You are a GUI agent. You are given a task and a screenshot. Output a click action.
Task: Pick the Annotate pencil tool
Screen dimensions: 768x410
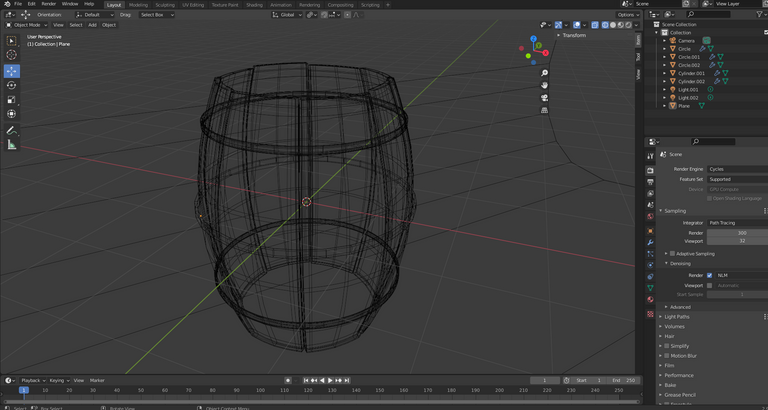(x=12, y=130)
